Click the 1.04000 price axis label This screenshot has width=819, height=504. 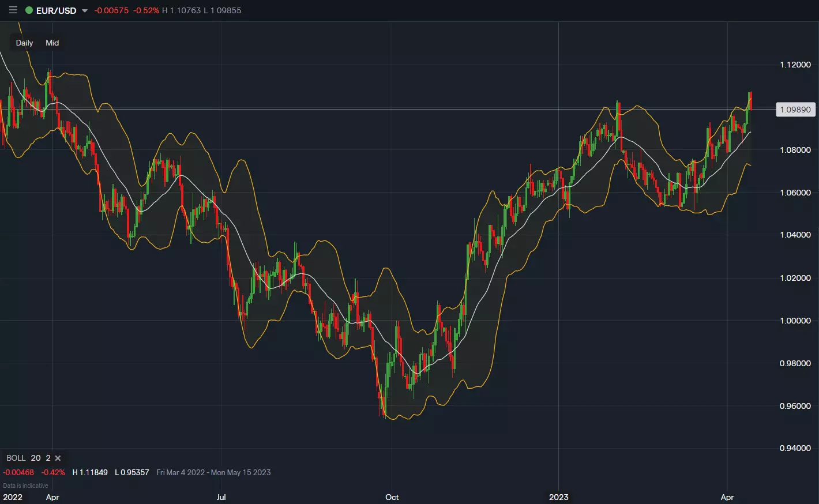click(x=795, y=235)
